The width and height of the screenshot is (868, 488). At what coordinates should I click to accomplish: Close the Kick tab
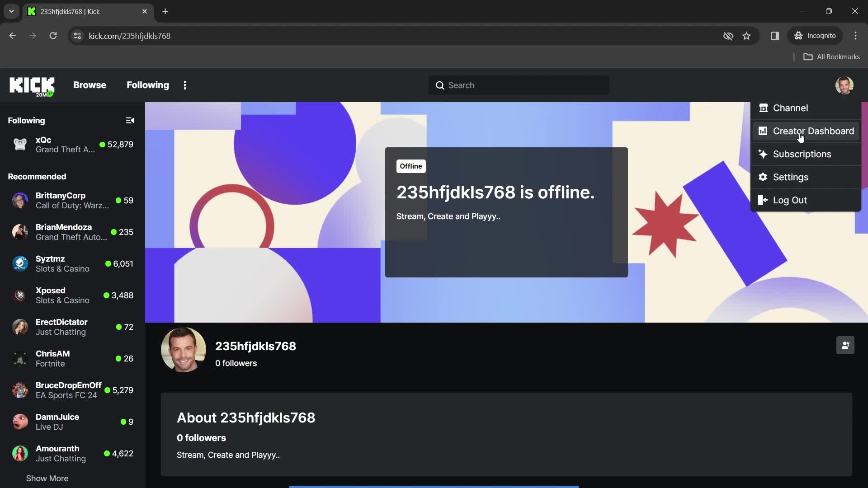(x=145, y=11)
